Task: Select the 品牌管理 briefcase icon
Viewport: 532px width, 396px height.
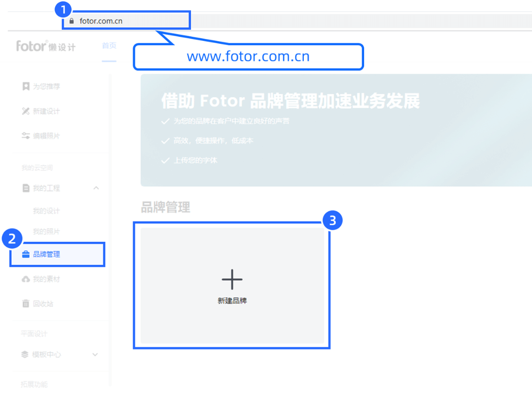Action: tap(26, 254)
